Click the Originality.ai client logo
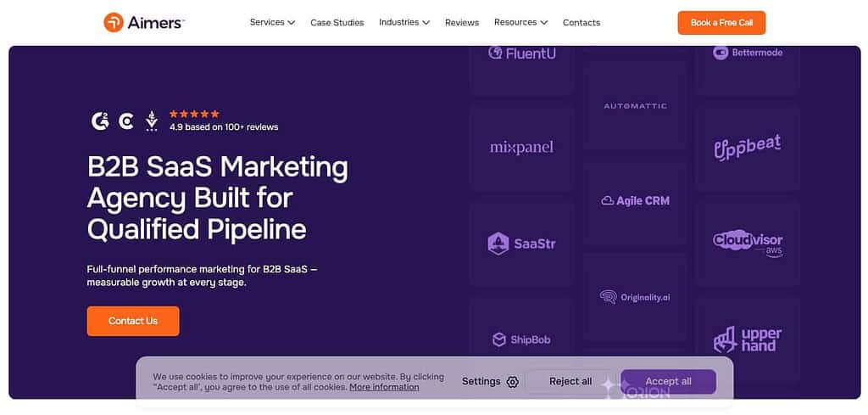Viewport: 868px width, 415px height. pos(635,297)
